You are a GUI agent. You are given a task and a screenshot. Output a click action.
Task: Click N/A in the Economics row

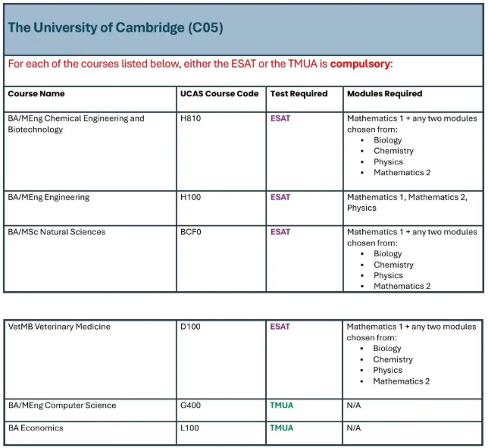pyautogui.click(x=354, y=428)
